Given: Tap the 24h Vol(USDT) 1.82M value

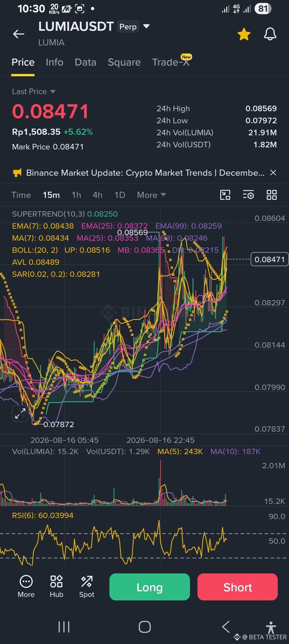Looking at the screenshot, I should [265, 144].
